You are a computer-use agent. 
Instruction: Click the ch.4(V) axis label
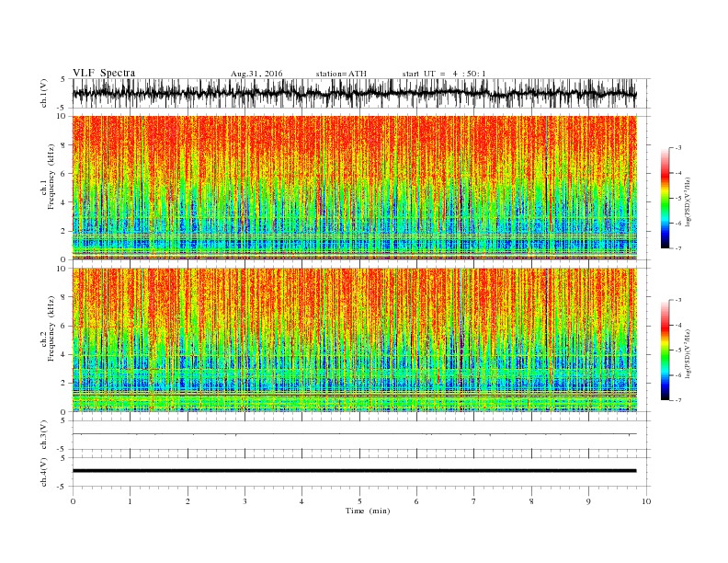click(x=44, y=472)
